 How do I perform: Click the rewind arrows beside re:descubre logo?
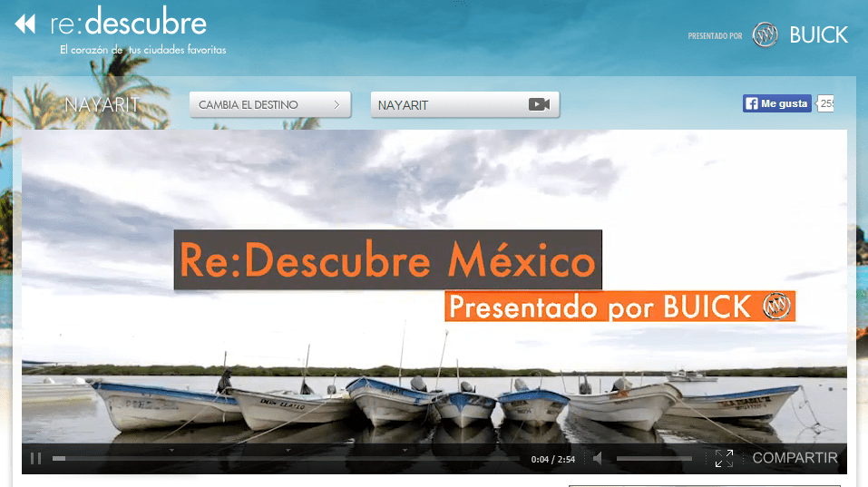25,24
